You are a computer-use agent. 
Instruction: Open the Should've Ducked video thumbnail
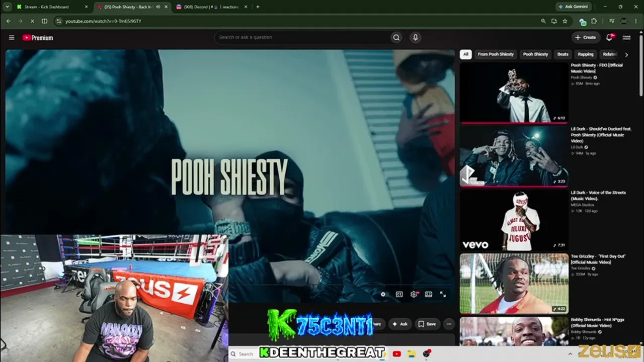click(514, 156)
